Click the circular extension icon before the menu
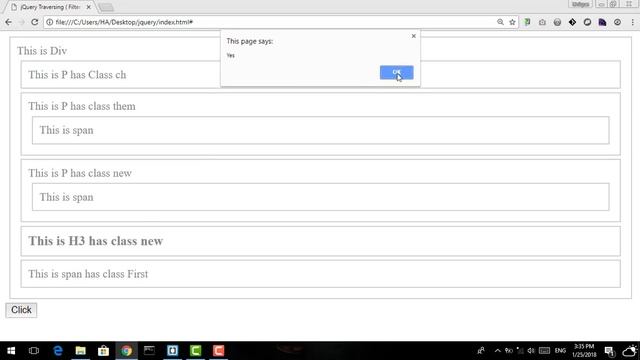The width and height of the screenshot is (640, 360). (618, 22)
